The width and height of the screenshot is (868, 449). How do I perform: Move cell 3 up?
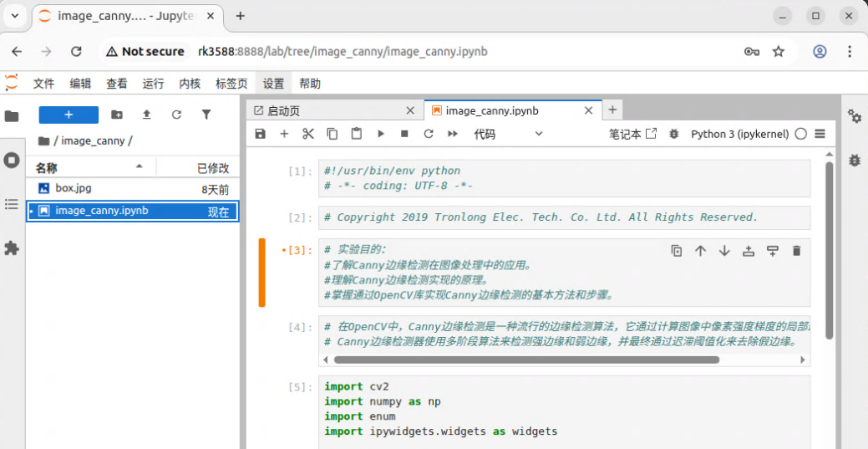[x=700, y=251]
